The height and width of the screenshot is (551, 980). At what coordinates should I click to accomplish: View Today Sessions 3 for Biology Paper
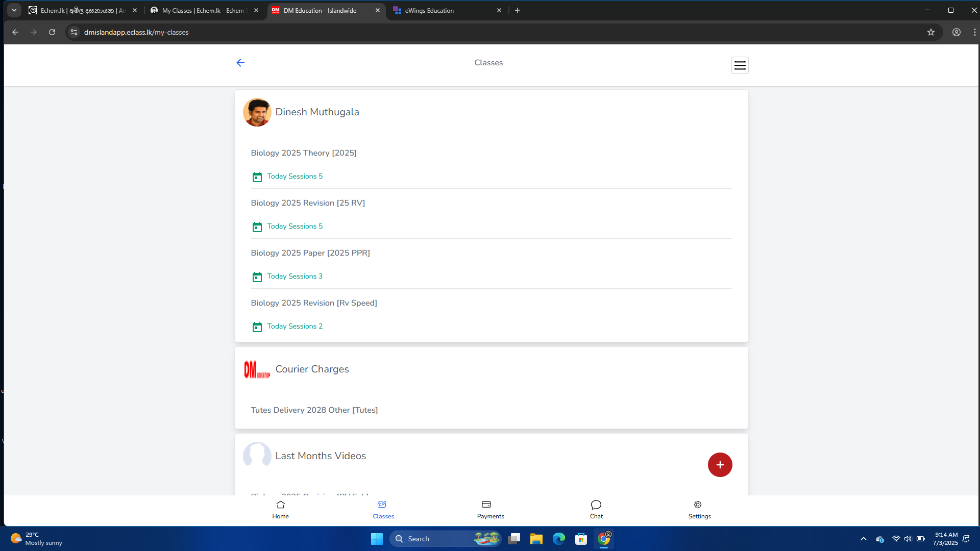(295, 277)
